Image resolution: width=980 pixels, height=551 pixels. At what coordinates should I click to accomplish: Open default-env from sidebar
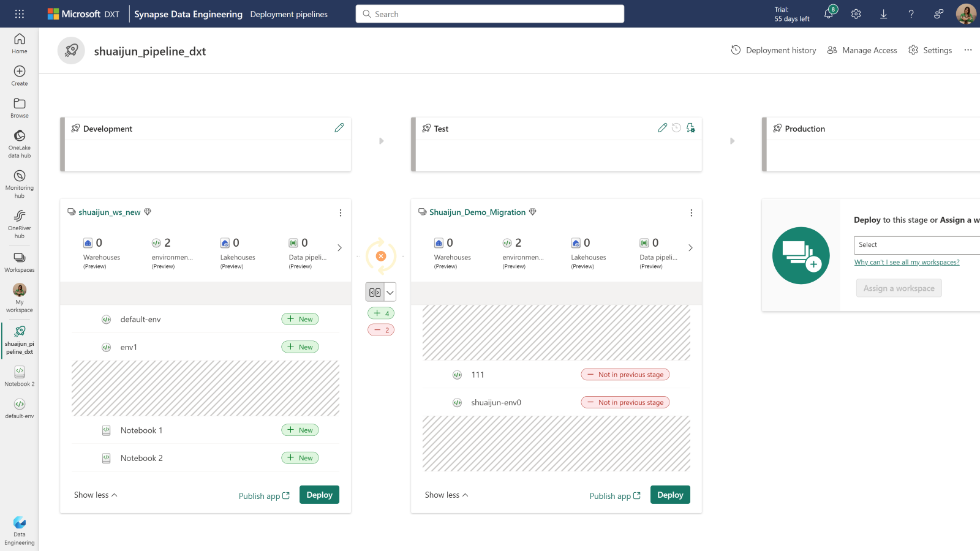(20, 408)
